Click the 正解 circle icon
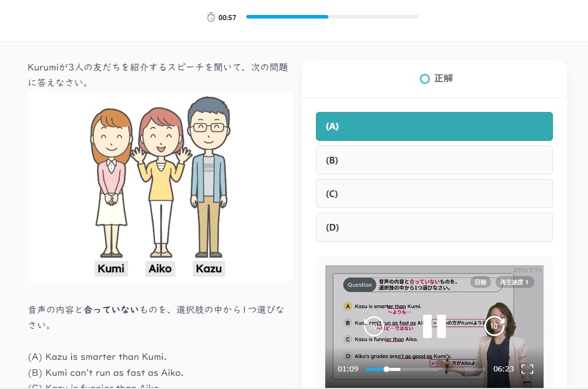This screenshot has height=389, width=588. [x=425, y=79]
